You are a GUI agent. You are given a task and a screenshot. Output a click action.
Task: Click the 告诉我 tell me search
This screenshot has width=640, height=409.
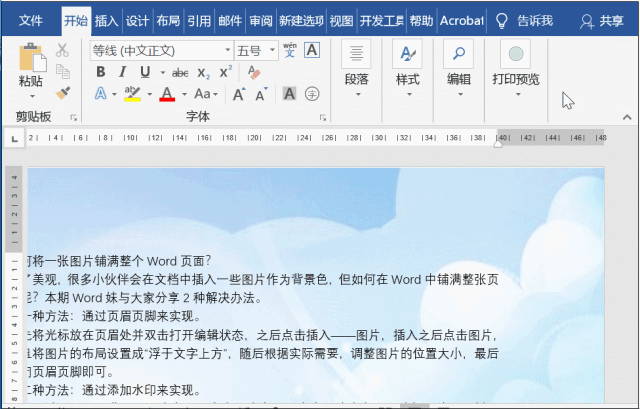(x=524, y=20)
